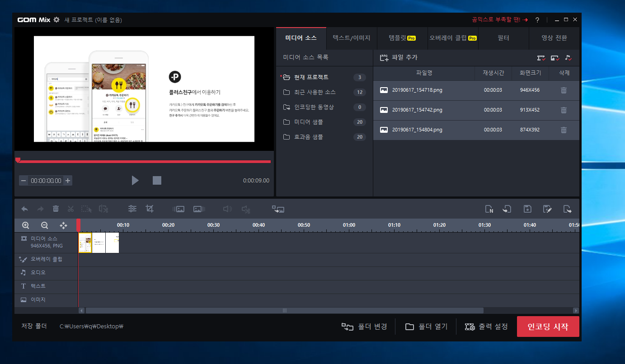Click the 파일명 column header

(424, 73)
